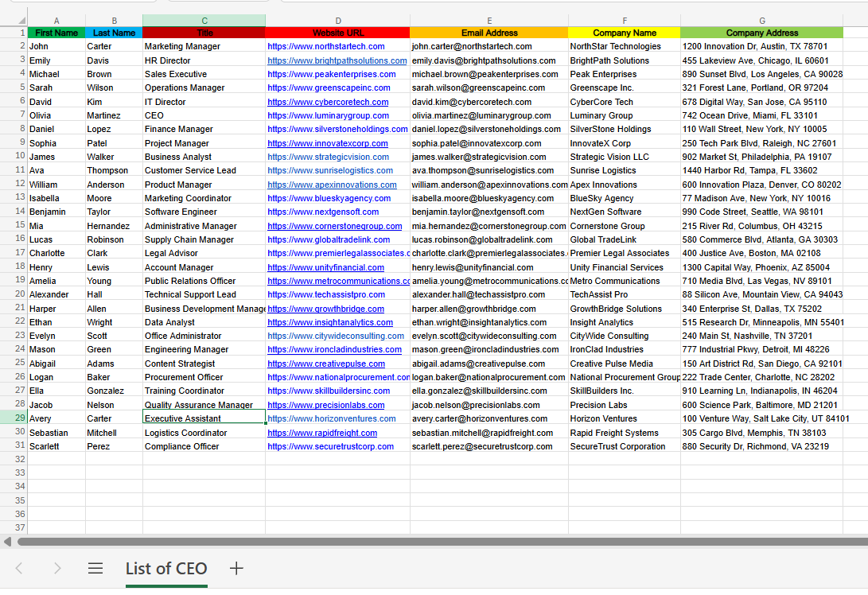Select column G header

click(761, 21)
